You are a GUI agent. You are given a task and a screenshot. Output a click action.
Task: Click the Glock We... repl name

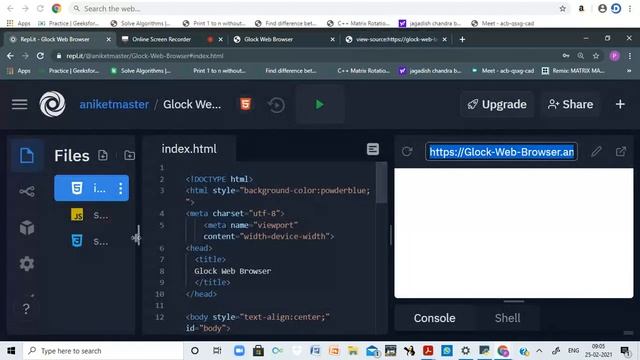tap(192, 104)
